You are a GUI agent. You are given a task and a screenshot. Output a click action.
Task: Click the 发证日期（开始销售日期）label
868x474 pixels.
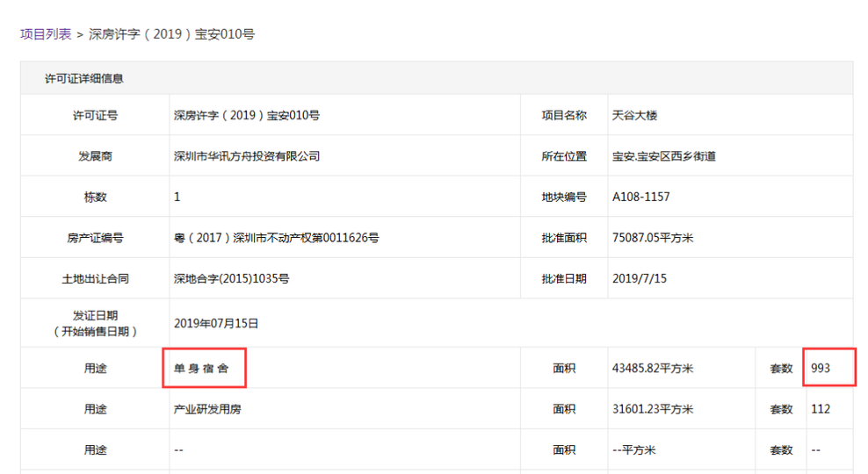pyautogui.click(x=95, y=324)
